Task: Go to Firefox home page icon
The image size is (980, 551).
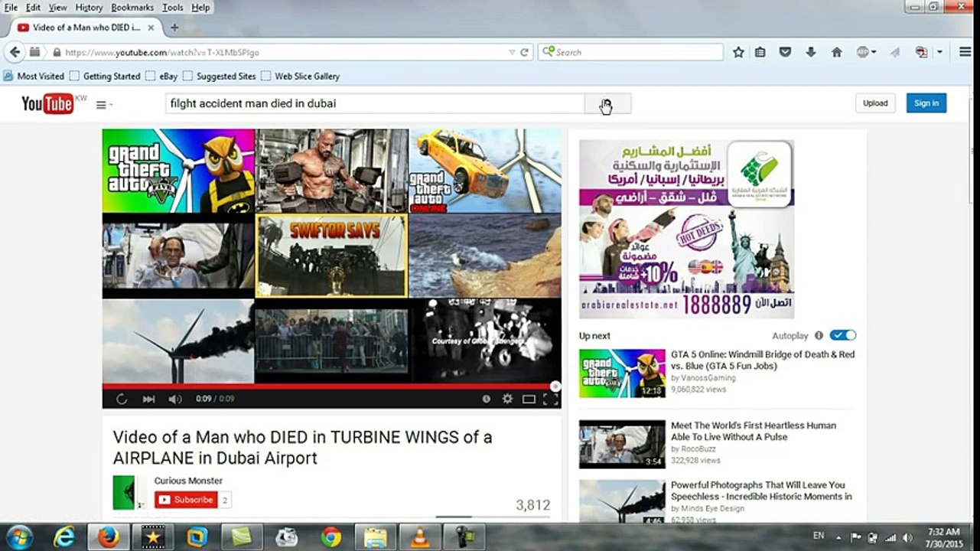Action: click(837, 52)
